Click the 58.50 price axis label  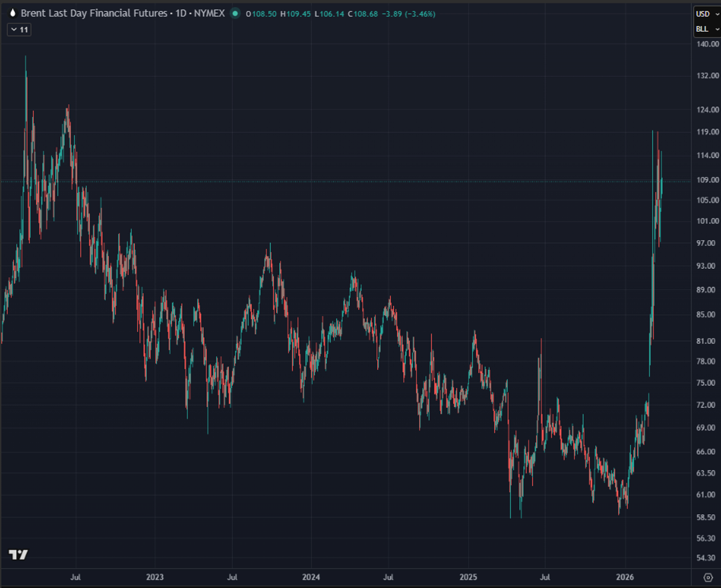click(x=706, y=518)
